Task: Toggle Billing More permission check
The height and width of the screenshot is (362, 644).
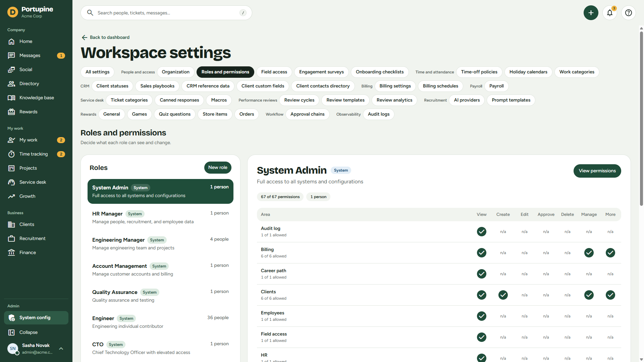Action: 610,253
